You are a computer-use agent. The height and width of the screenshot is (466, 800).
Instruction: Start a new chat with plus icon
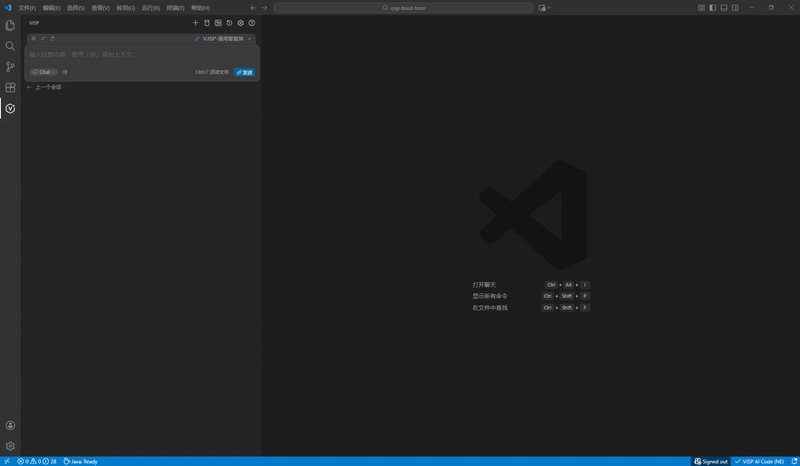pyautogui.click(x=195, y=22)
